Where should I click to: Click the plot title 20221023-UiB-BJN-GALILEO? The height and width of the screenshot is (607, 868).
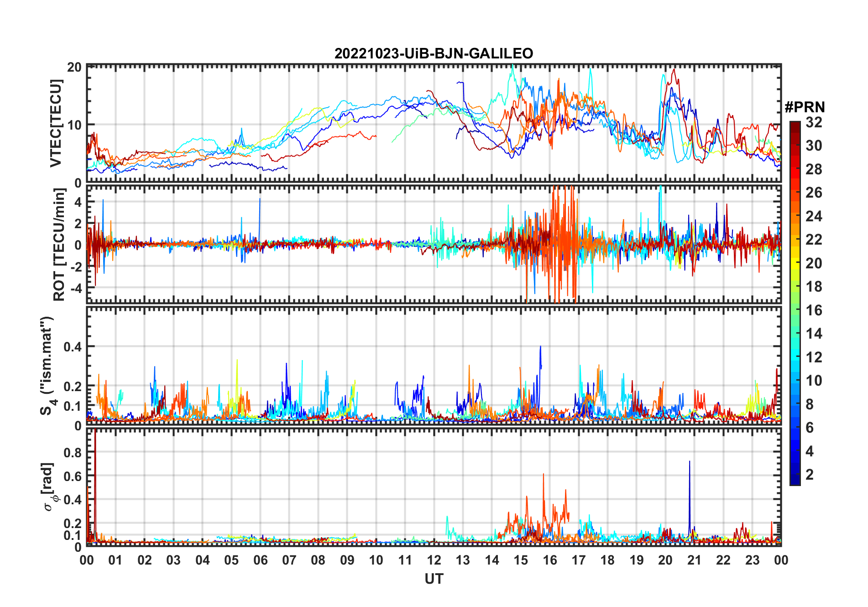coord(434,54)
